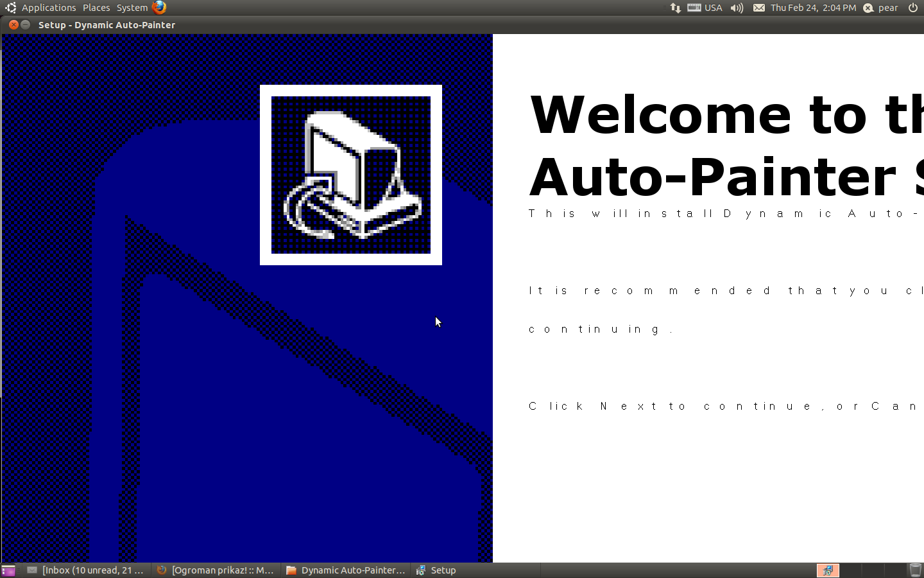
Task: Open the Trash from the bottom panel
Action: tap(915, 570)
